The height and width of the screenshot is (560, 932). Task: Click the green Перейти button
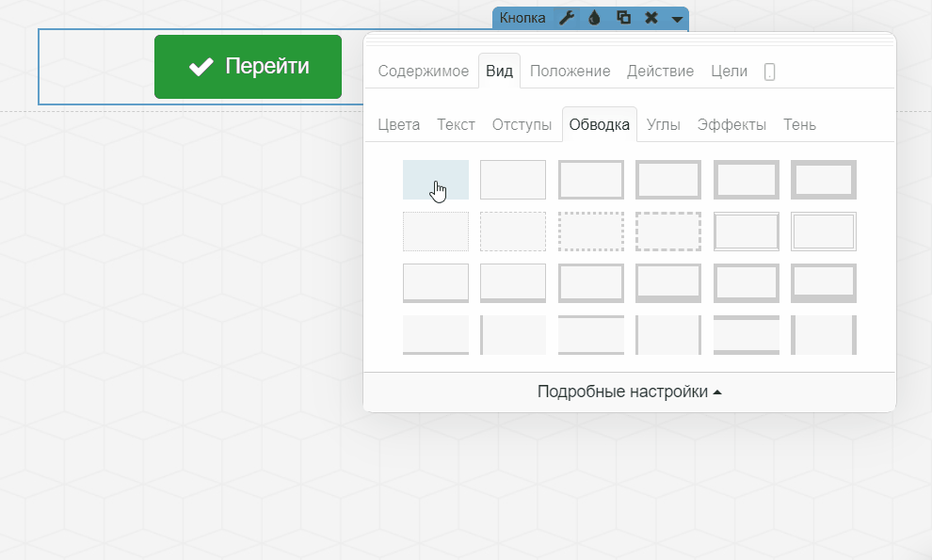(248, 67)
